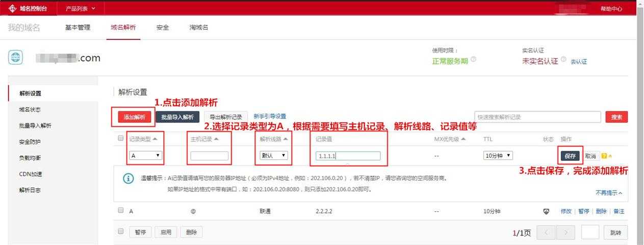
Task: Click the status shield icon in record row
Action: pyautogui.click(x=547, y=211)
